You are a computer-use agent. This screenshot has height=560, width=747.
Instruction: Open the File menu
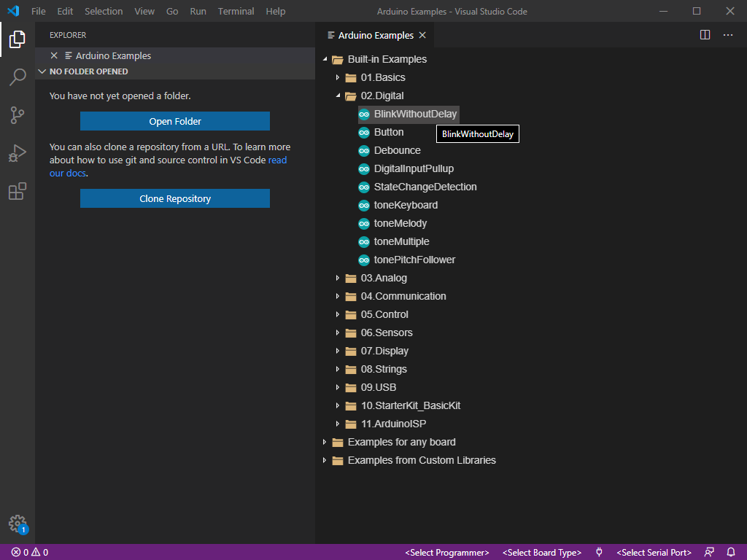[x=39, y=11]
